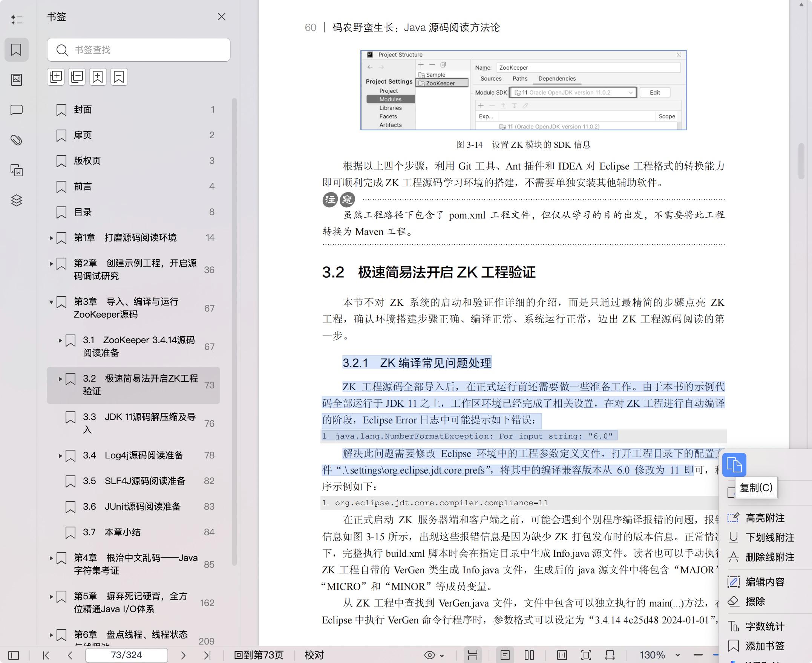Viewport: 812px width, 663px height.
Task: Click the bookmark search field
Action: [x=139, y=50]
